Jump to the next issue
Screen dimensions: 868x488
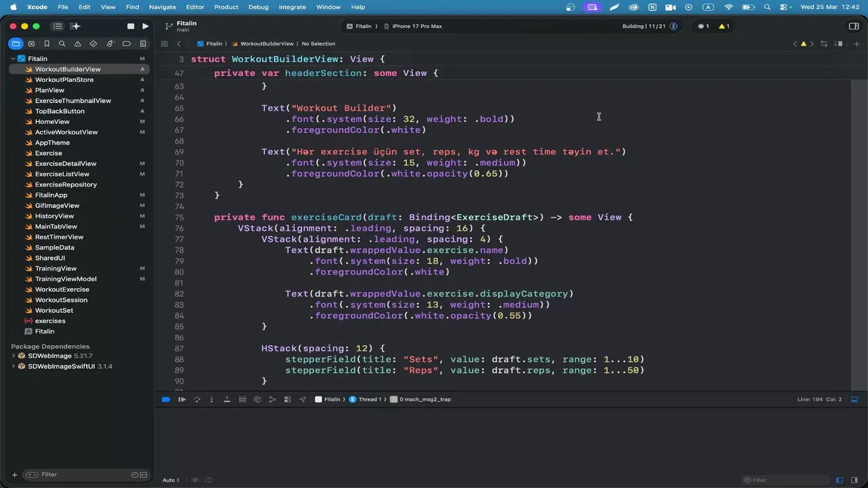click(x=812, y=43)
